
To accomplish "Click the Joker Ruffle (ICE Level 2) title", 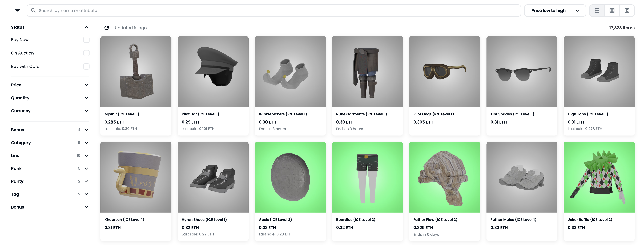I will [590, 220].
